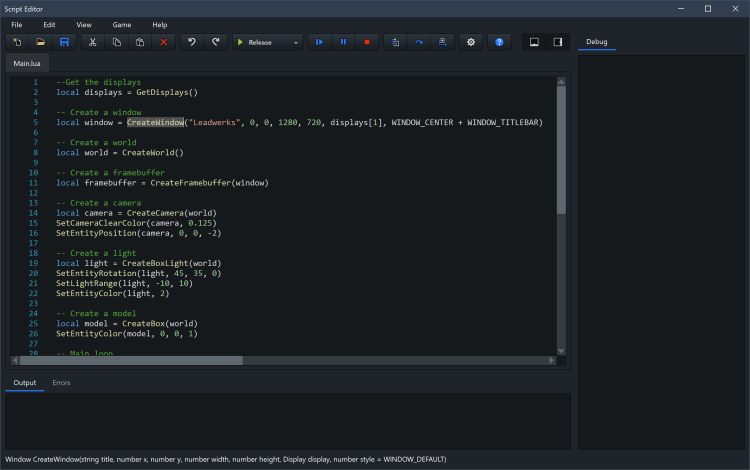This screenshot has height=470, width=750.
Task: Click the blue help question mark icon
Action: (x=499, y=42)
